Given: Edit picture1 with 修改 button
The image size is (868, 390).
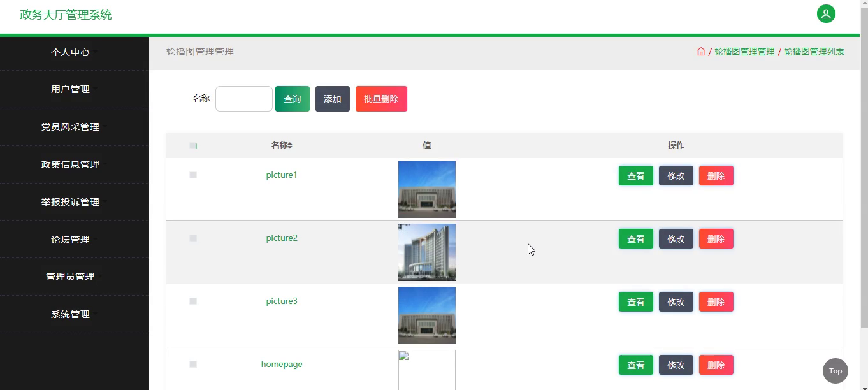Looking at the screenshot, I should (x=676, y=176).
